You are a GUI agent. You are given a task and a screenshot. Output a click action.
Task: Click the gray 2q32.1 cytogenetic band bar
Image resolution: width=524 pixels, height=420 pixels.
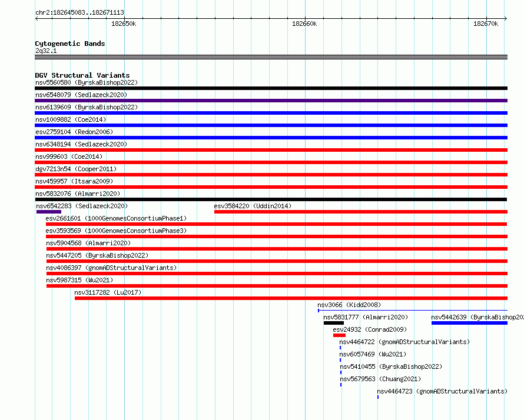coord(271,57)
